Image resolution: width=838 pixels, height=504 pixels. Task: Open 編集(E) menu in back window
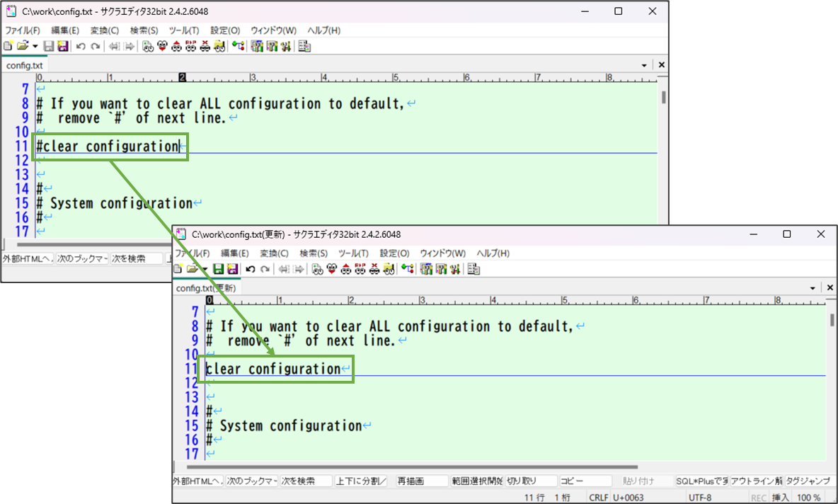tap(65, 30)
